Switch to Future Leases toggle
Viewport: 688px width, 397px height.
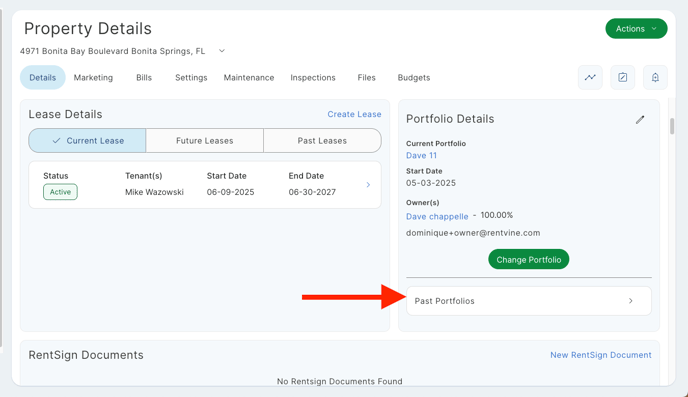pos(204,140)
